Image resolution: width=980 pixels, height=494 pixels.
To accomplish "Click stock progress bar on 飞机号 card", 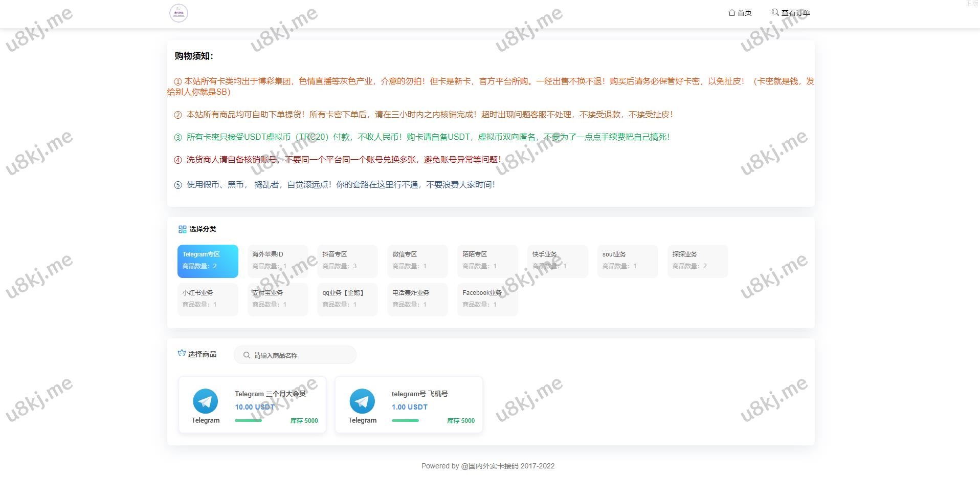I will (x=405, y=421).
